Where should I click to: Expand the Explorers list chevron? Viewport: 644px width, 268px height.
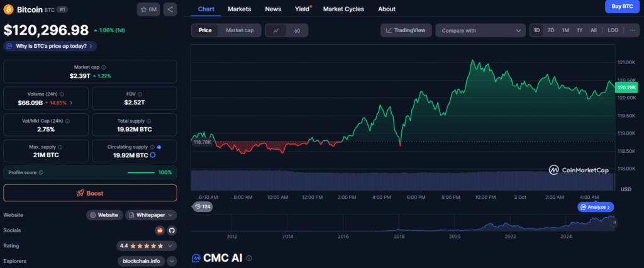(x=172, y=261)
